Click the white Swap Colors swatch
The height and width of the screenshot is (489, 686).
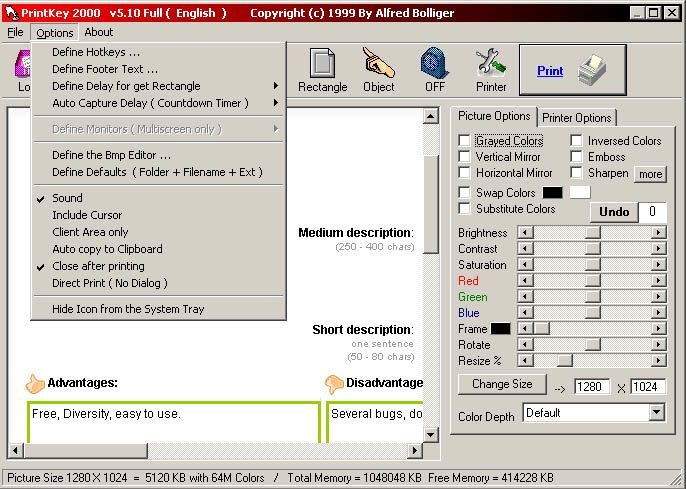coord(580,192)
